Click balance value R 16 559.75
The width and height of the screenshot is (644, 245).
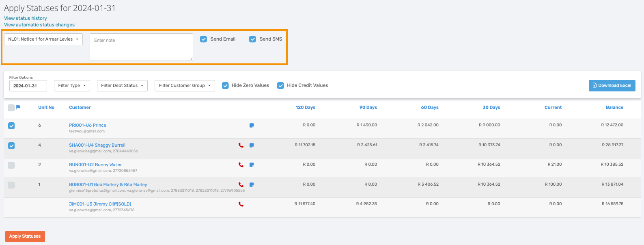[x=612, y=204]
